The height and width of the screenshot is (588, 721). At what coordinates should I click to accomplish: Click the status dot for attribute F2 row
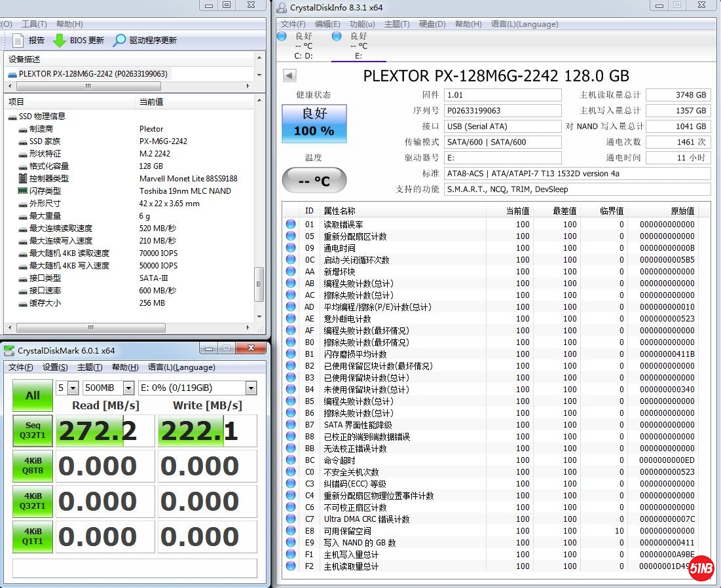tap(291, 566)
